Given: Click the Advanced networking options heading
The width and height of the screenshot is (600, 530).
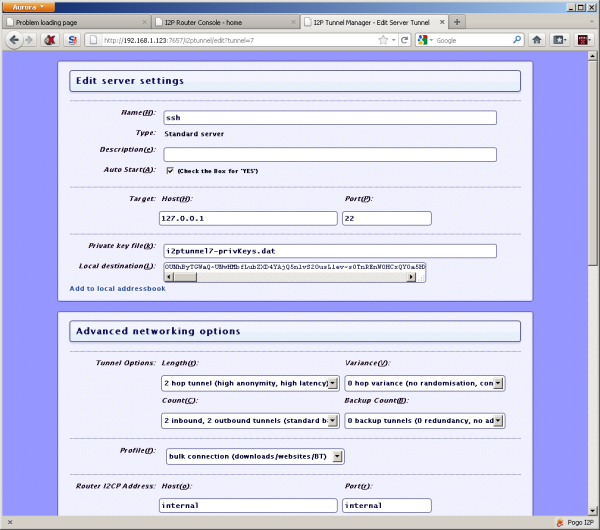Looking at the screenshot, I should coord(158,331).
